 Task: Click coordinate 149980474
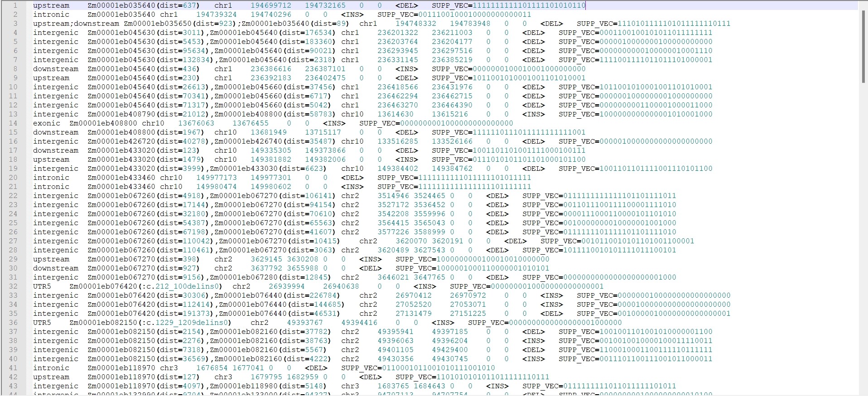(217, 187)
